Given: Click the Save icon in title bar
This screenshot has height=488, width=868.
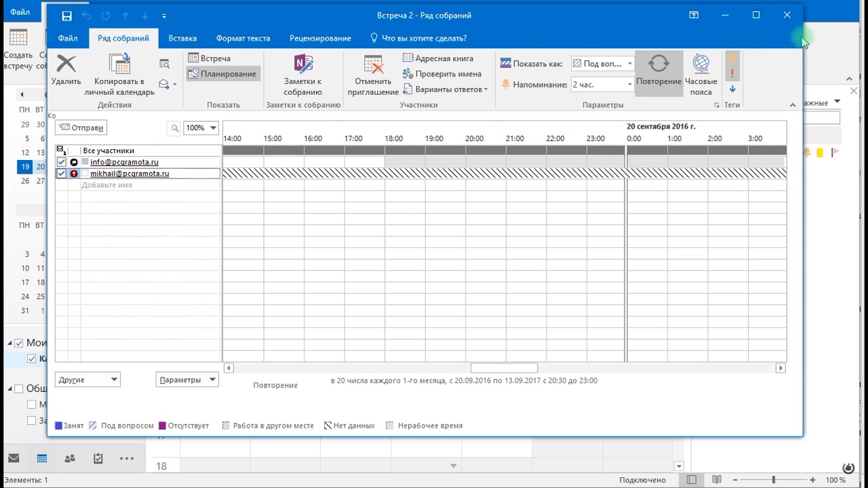Looking at the screenshot, I should pos(66,16).
